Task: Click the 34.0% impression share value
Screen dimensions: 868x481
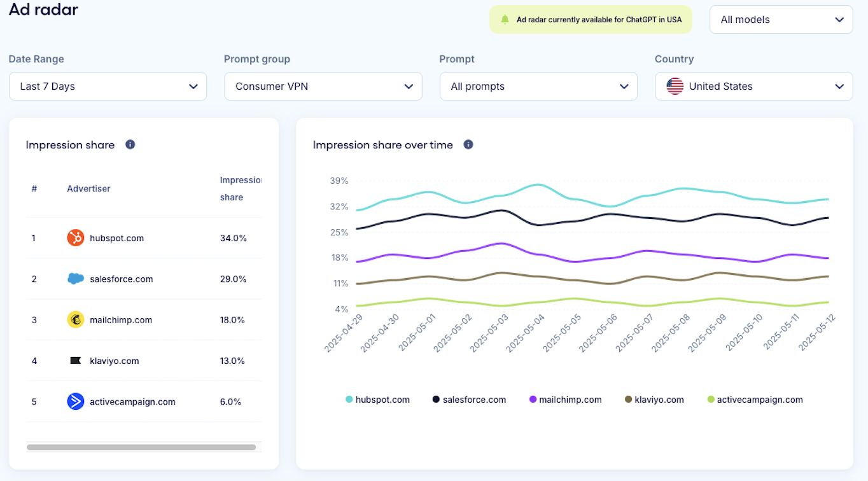Action: 234,238
